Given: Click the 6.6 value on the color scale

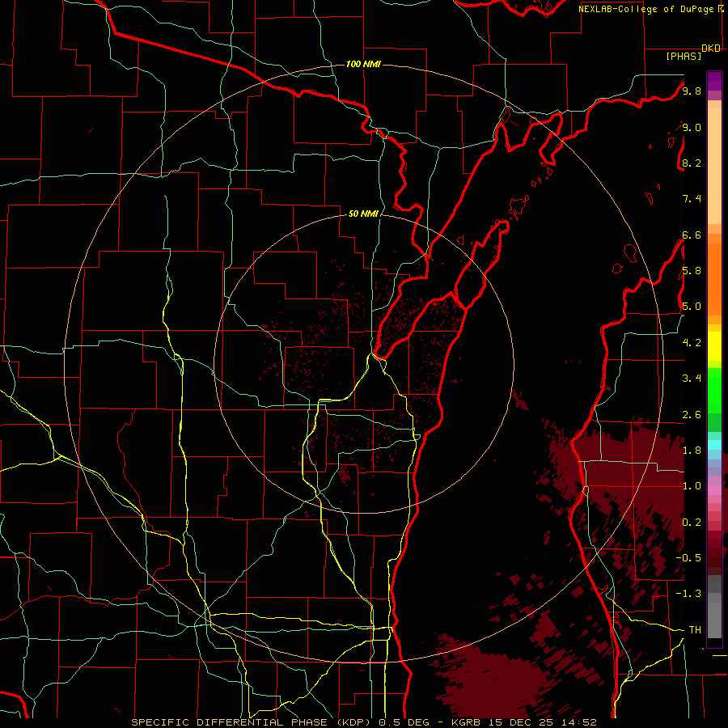Looking at the screenshot, I should click(692, 235).
